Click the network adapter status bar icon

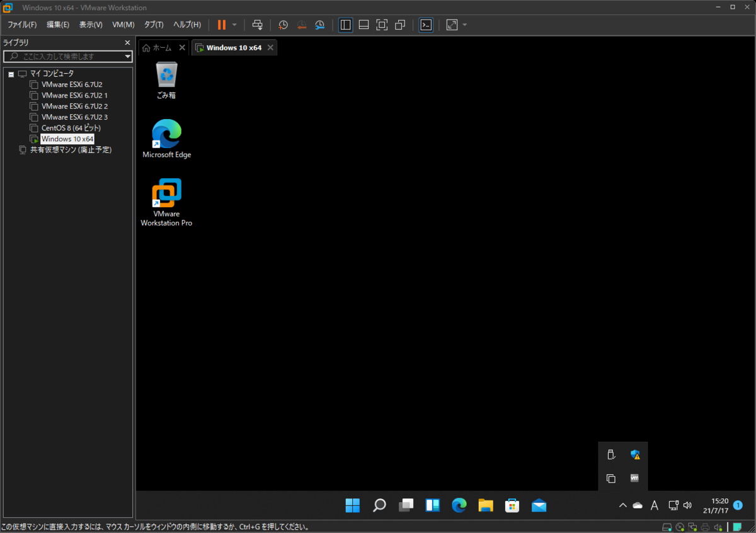pos(692,527)
